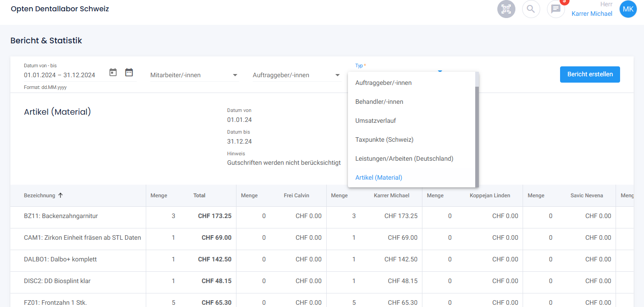The width and height of the screenshot is (644, 307).
Task: Expand the Mitarbeiter/-innen dropdown
Action: point(194,75)
